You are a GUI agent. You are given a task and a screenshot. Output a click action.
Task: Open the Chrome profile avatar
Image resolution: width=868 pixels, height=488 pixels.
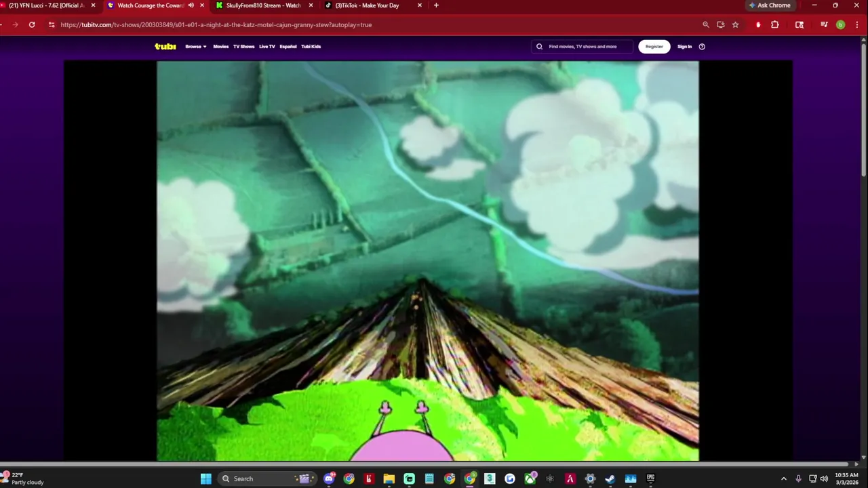click(x=840, y=24)
